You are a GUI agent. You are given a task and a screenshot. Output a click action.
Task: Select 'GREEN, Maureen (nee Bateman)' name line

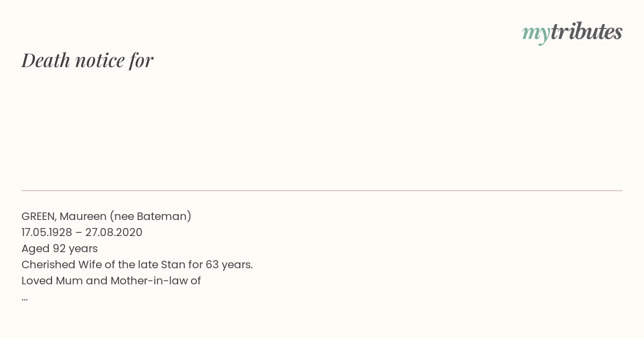click(x=106, y=216)
